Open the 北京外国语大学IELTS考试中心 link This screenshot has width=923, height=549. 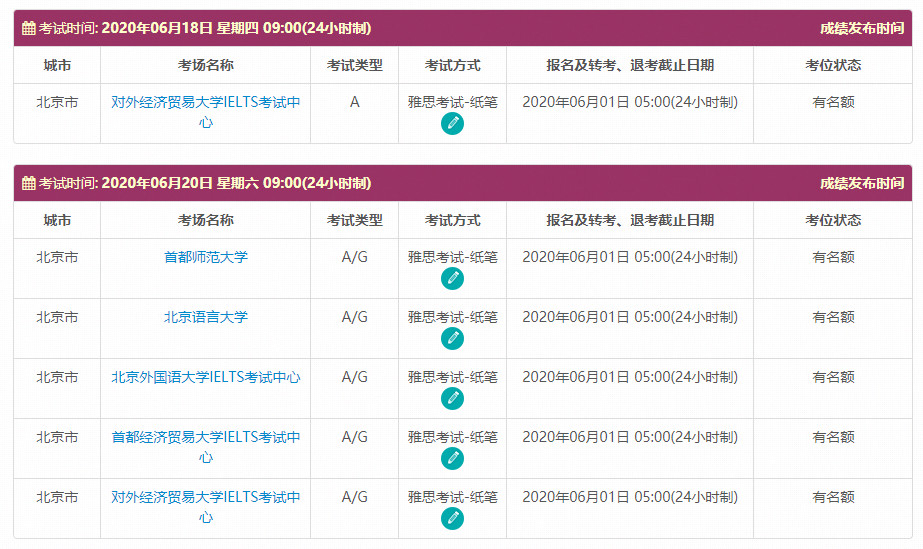pos(205,378)
